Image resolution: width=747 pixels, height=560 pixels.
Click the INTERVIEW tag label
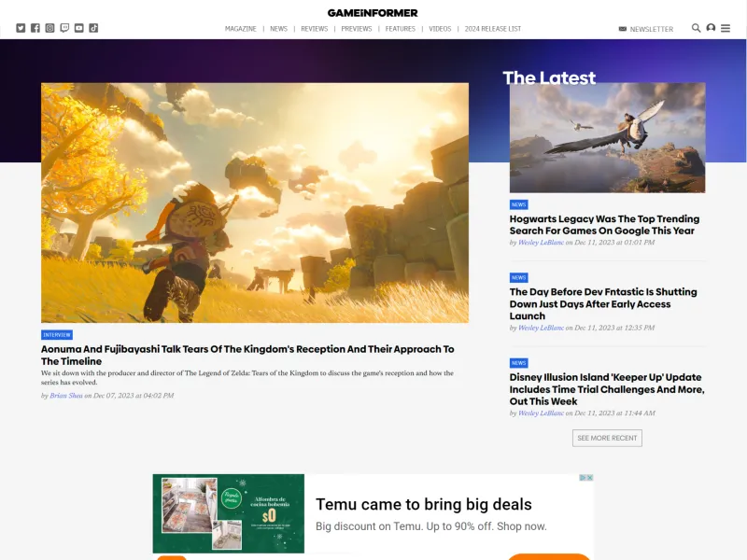pos(57,334)
